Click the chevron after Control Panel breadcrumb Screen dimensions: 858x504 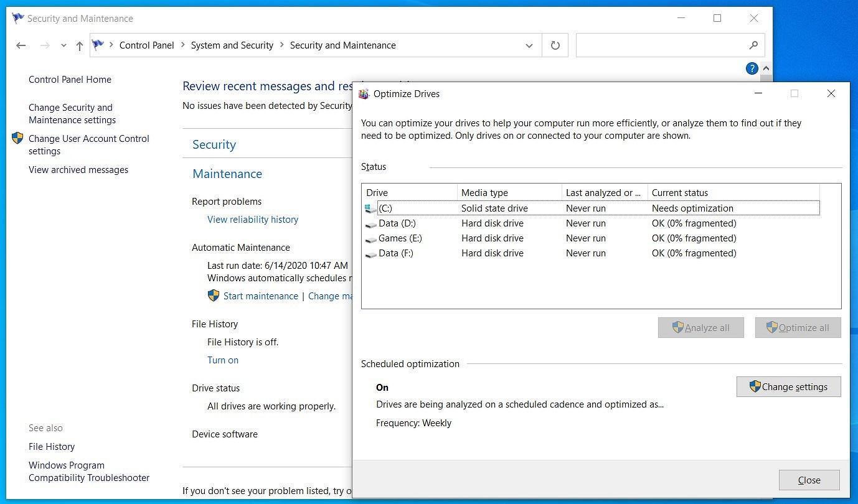tap(182, 45)
